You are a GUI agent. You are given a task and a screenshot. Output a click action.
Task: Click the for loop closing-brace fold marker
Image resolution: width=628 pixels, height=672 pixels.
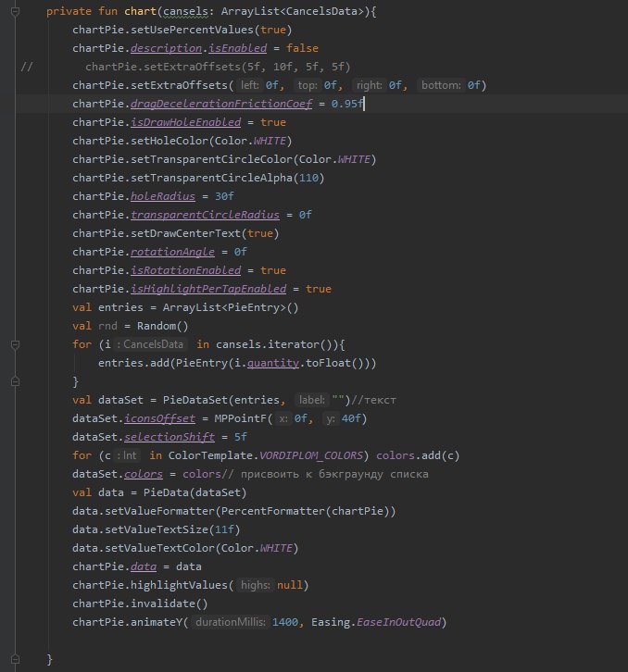tap(15, 381)
